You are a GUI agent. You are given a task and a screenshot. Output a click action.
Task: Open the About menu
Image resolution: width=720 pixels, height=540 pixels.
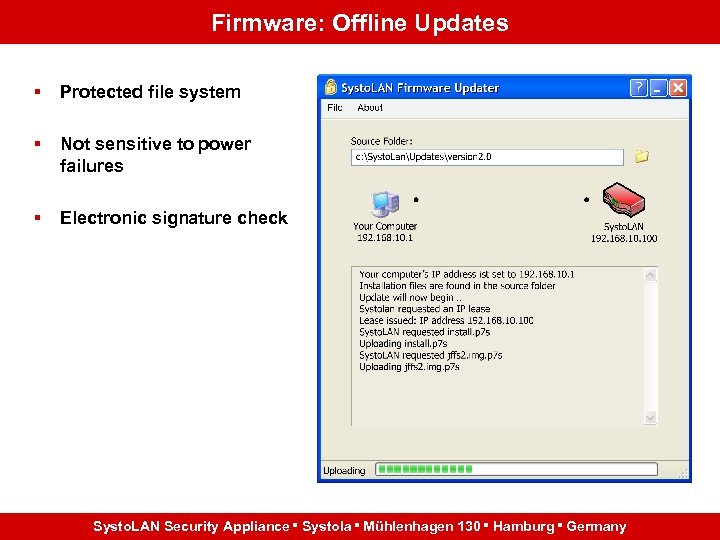[370, 107]
